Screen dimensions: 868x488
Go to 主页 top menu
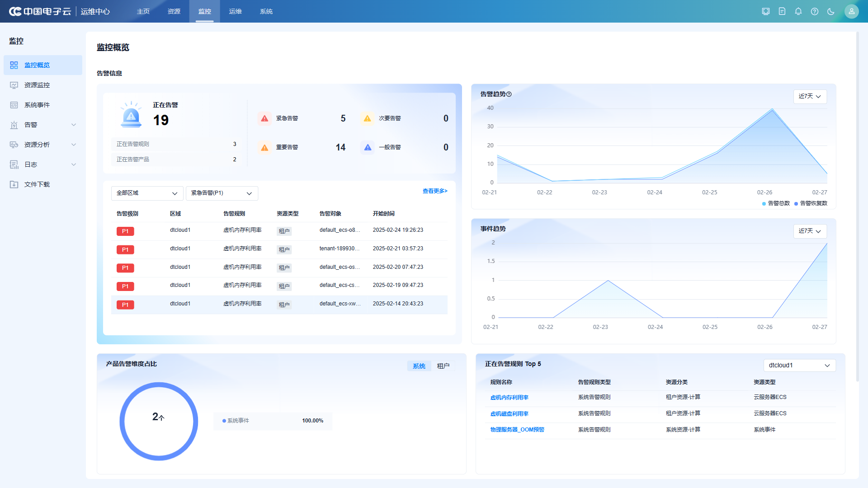click(x=143, y=11)
